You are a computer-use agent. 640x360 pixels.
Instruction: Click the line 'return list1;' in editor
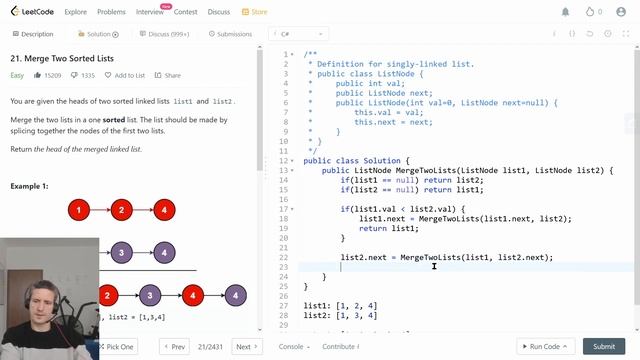(389, 229)
